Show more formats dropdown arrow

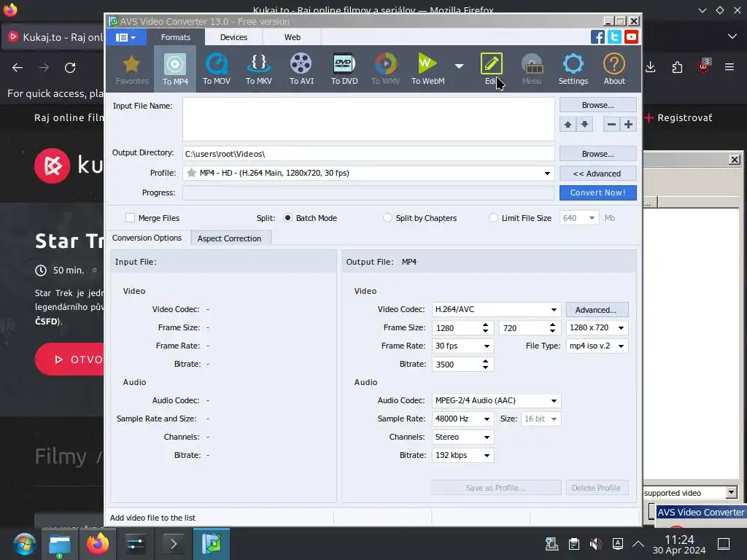point(460,66)
